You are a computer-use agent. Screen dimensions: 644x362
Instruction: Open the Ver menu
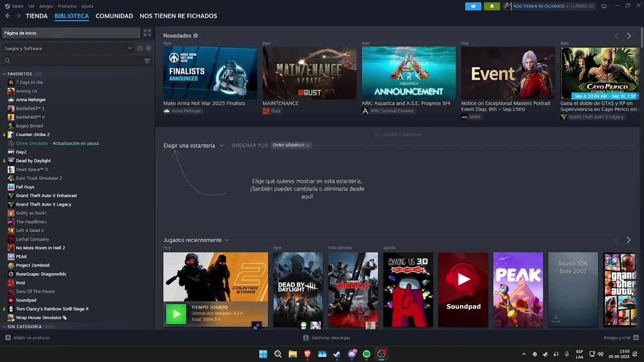point(32,6)
